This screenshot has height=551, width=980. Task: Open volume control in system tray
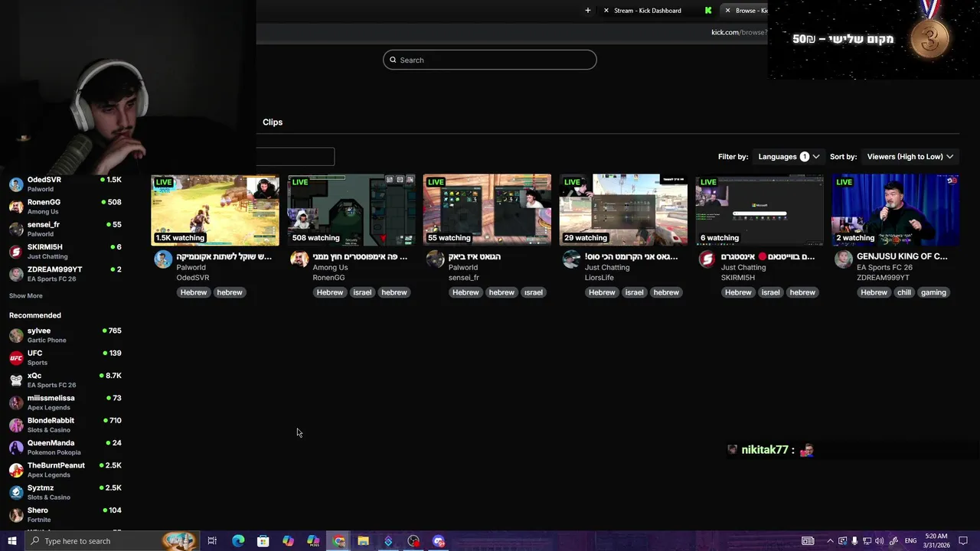coord(879,541)
